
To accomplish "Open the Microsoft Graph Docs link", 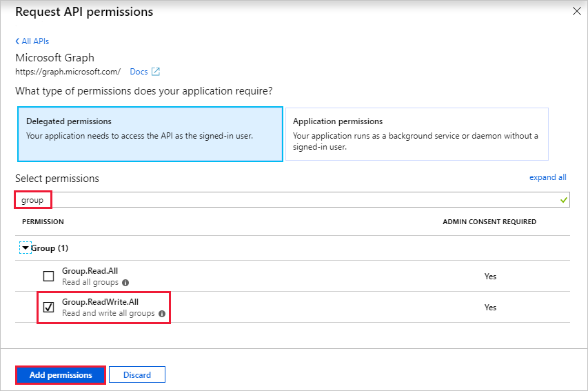I will (139, 72).
